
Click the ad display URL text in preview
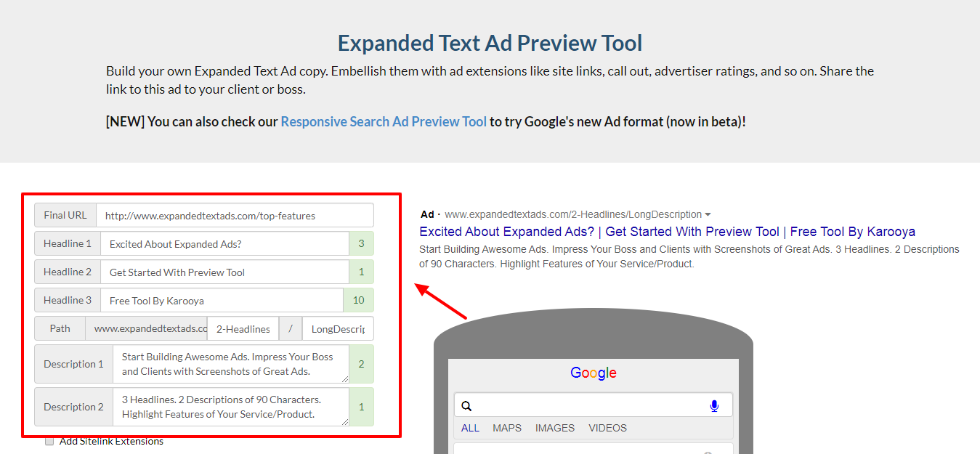pos(573,214)
